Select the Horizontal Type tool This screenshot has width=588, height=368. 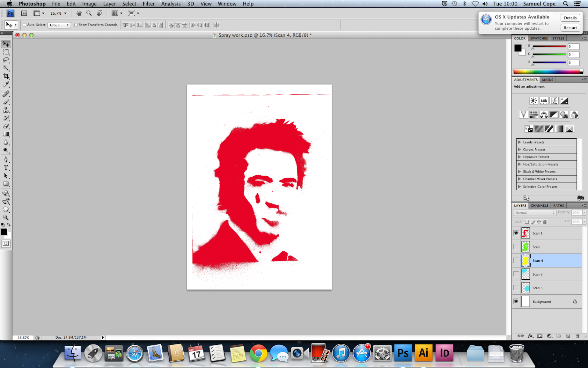[6, 167]
